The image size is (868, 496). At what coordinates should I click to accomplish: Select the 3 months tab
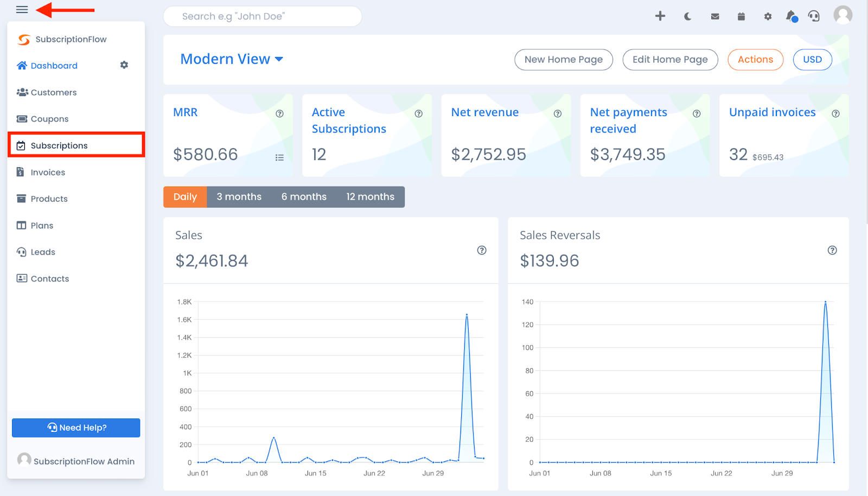(239, 197)
